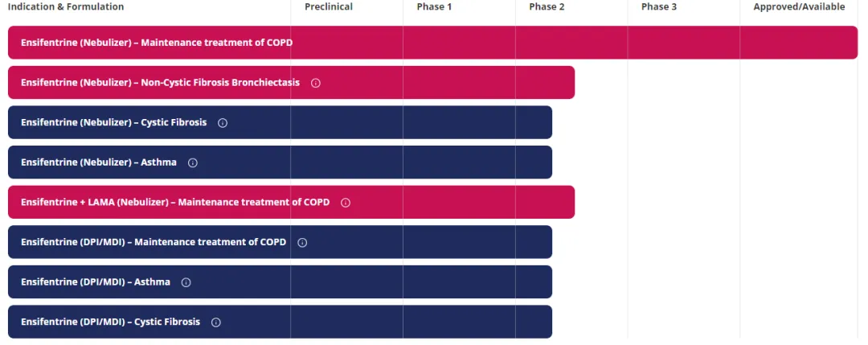Open info icon next to Nebulizer Cystic Fibrosis

pyautogui.click(x=223, y=123)
